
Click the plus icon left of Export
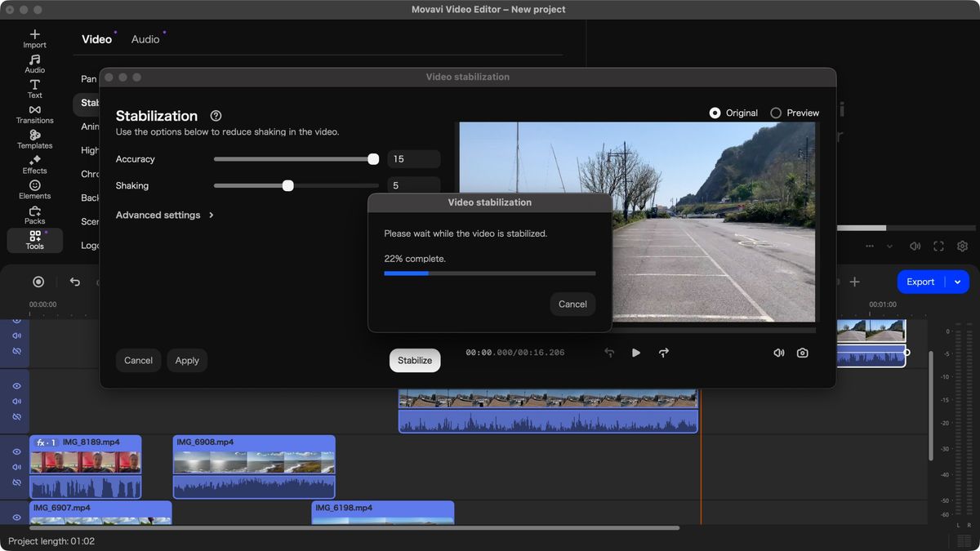854,282
